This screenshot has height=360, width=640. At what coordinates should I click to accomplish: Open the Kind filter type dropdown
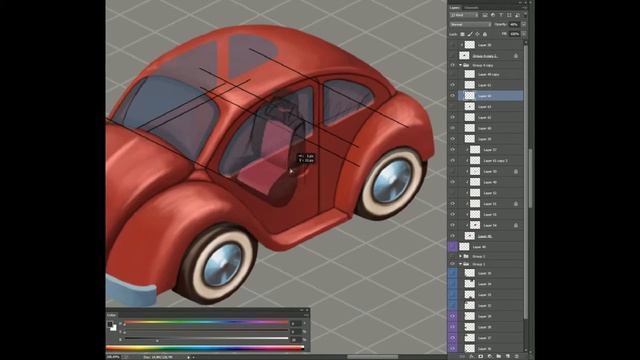464,15
